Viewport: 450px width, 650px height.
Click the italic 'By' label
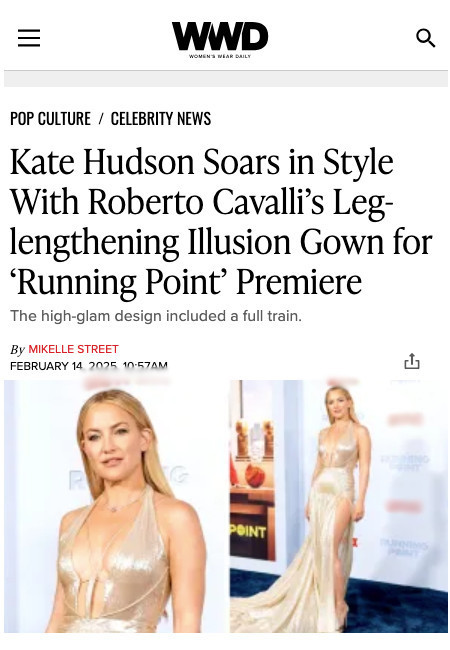point(17,349)
